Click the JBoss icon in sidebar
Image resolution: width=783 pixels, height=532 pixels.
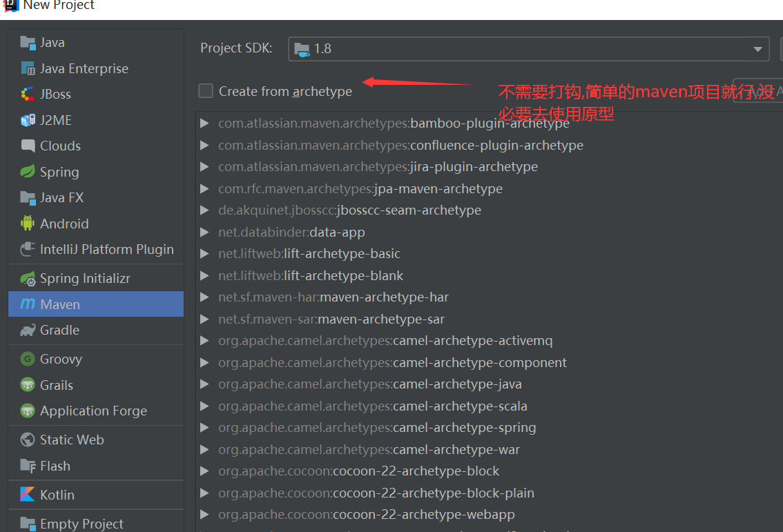(x=28, y=95)
